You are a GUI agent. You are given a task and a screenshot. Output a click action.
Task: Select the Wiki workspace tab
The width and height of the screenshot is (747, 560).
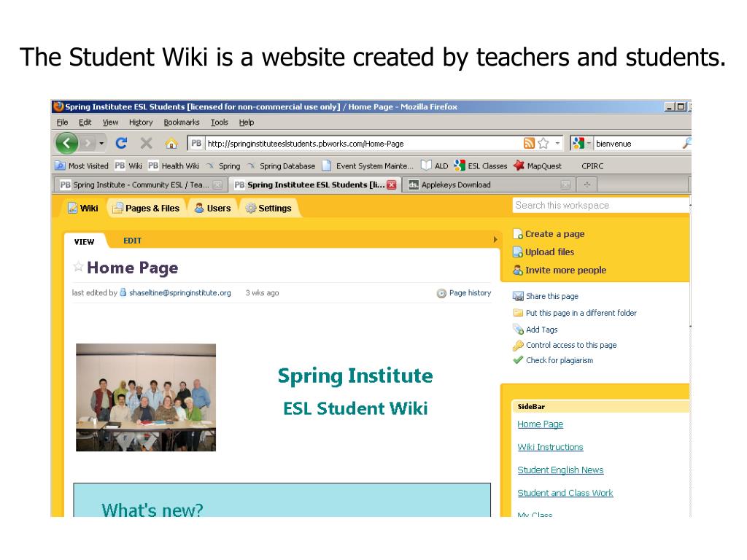point(83,208)
